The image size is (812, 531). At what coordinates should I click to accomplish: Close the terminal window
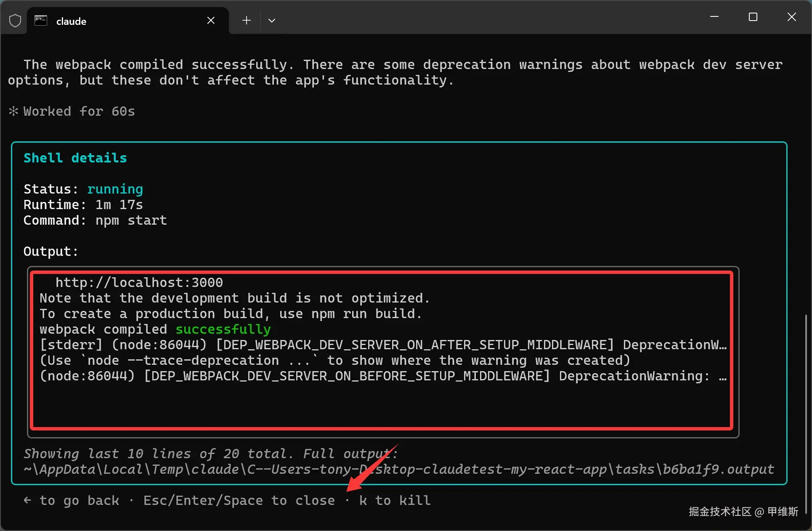coord(791,17)
